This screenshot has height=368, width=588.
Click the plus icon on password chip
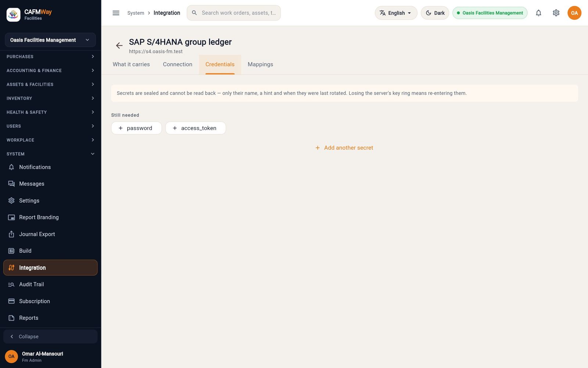tap(121, 128)
